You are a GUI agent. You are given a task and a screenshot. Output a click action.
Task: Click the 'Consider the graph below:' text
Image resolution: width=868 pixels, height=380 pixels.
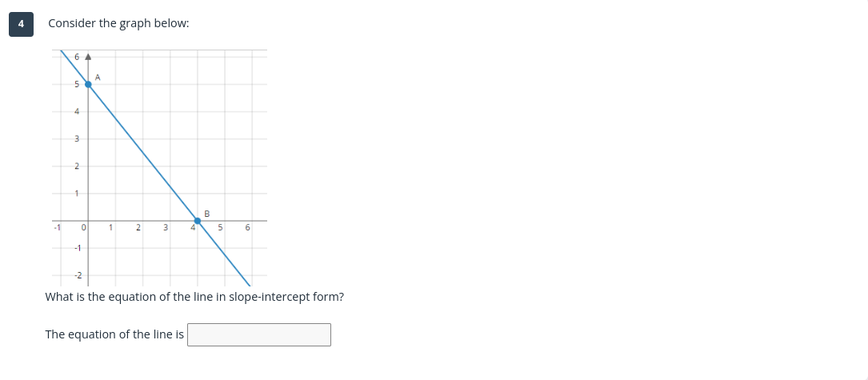(x=118, y=23)
